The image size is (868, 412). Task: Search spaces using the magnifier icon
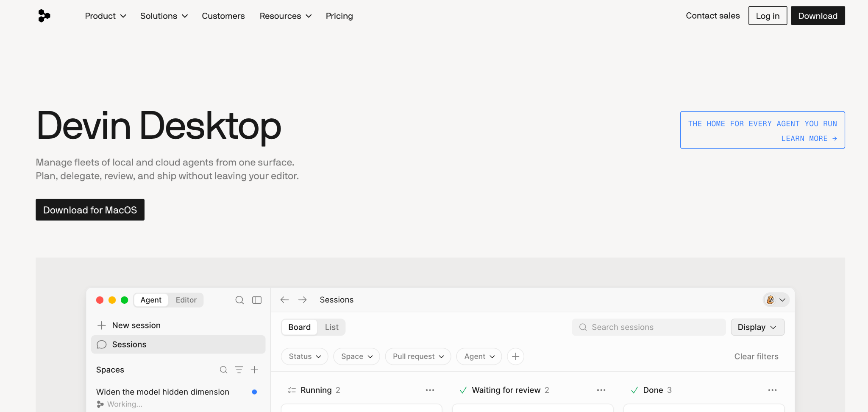[223, 370]
